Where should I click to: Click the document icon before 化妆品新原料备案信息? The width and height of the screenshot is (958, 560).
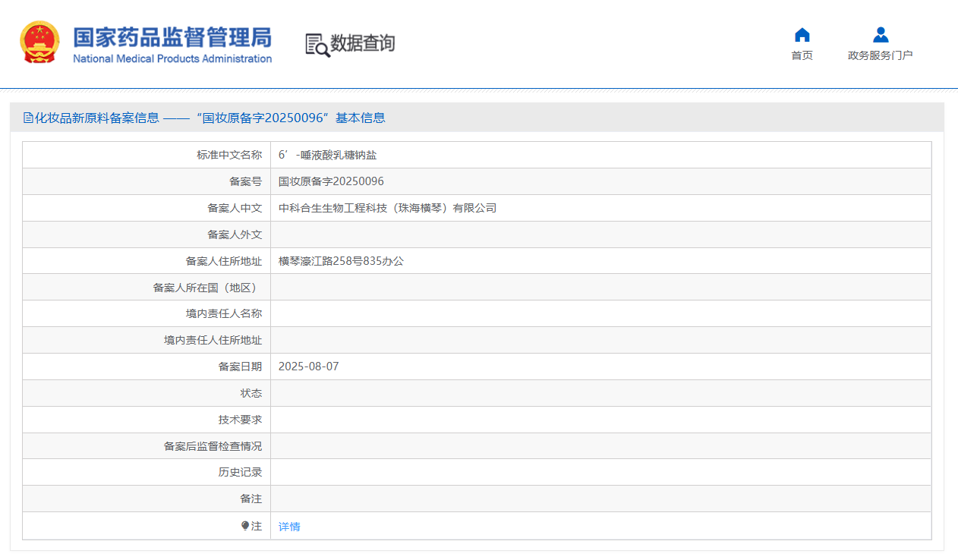[x=28, y=118]
